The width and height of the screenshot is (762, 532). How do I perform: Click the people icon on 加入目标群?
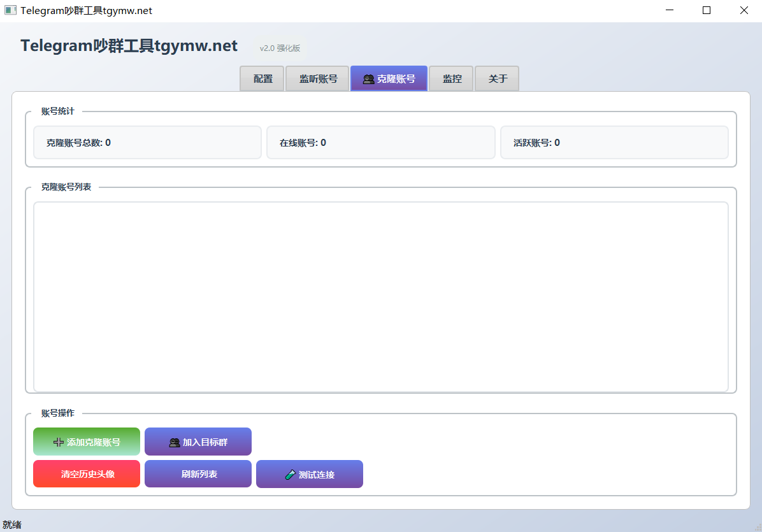pos(175,442)
